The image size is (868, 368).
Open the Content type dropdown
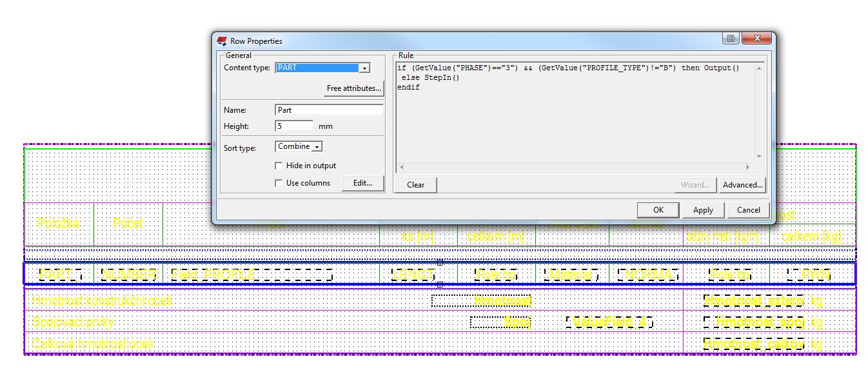pos(364,68)
